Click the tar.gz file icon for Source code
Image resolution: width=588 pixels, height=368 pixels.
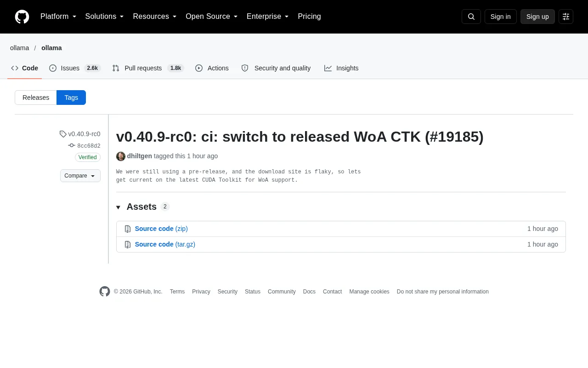click(x=128, y=245)
